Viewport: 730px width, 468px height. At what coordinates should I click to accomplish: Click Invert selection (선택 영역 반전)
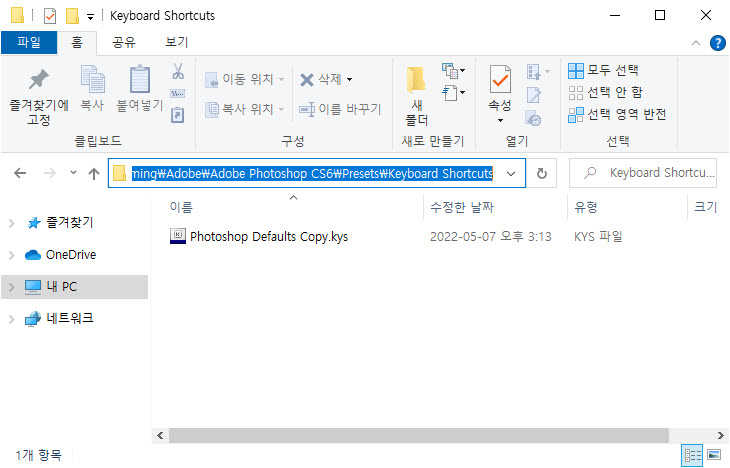(617, 114)
